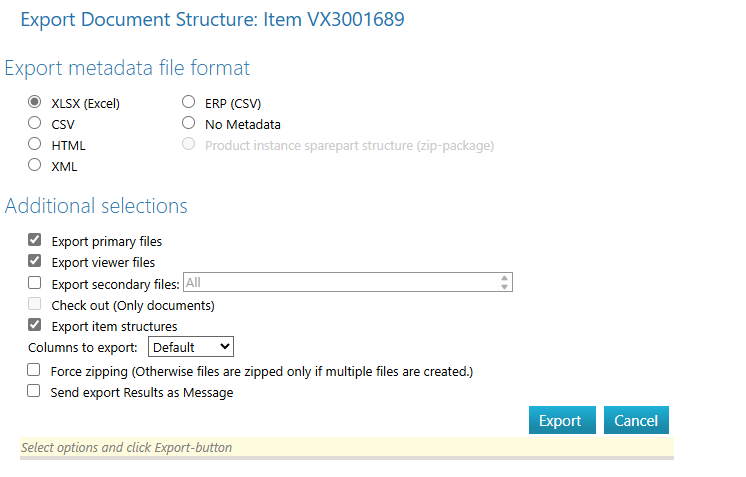Click the 'Export item structures' label text

point(114,326)
